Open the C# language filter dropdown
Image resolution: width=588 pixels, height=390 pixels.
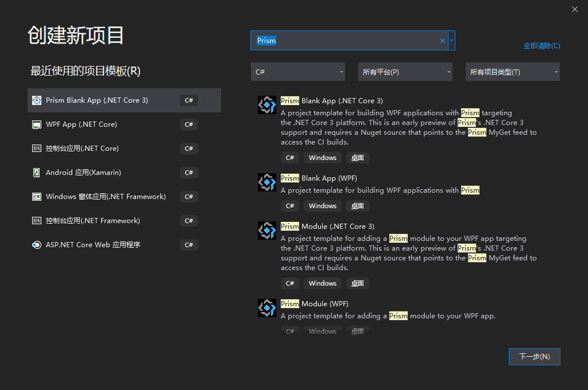pos(298,72)
